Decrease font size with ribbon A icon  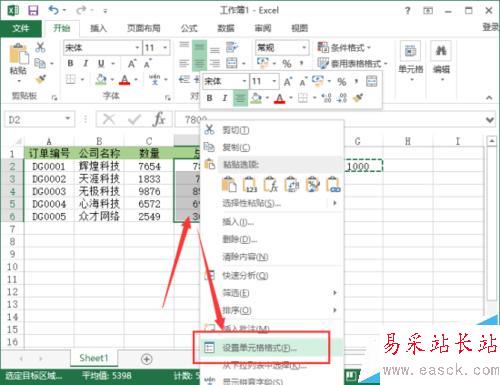(x=147, y=63)
